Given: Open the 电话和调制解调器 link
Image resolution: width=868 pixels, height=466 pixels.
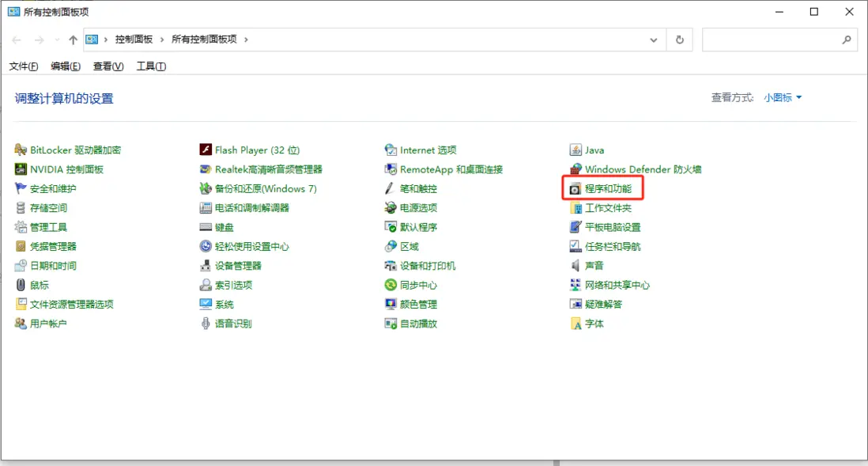Looking at the screenshot, I should tap(252, 208).
